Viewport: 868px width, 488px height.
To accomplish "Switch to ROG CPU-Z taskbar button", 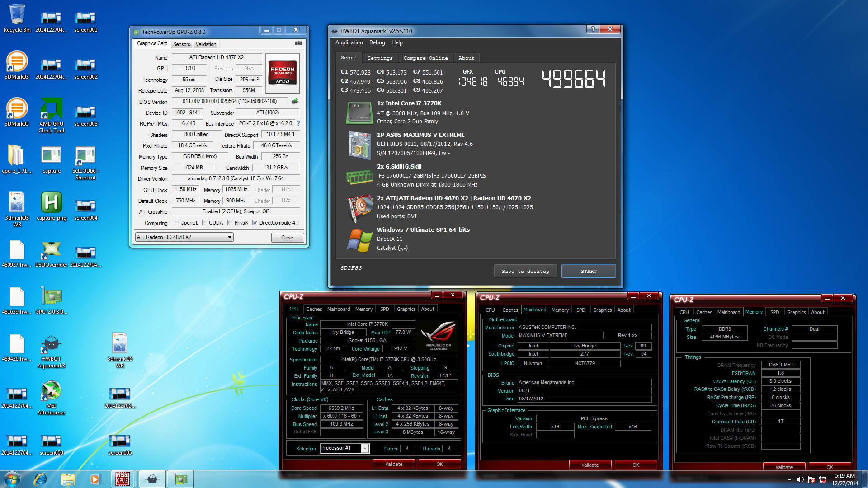I will 123,479.
